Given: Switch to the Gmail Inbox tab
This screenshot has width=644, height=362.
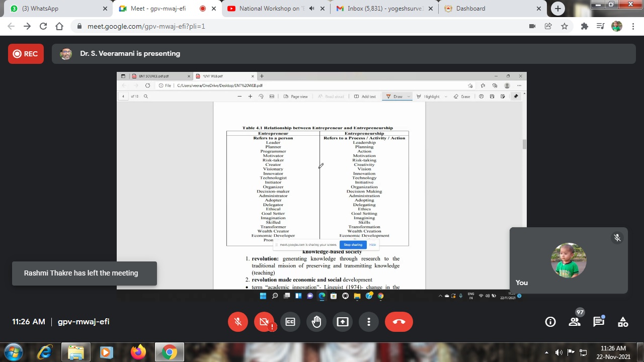Looking at the screenshot, I should [382, 9].
